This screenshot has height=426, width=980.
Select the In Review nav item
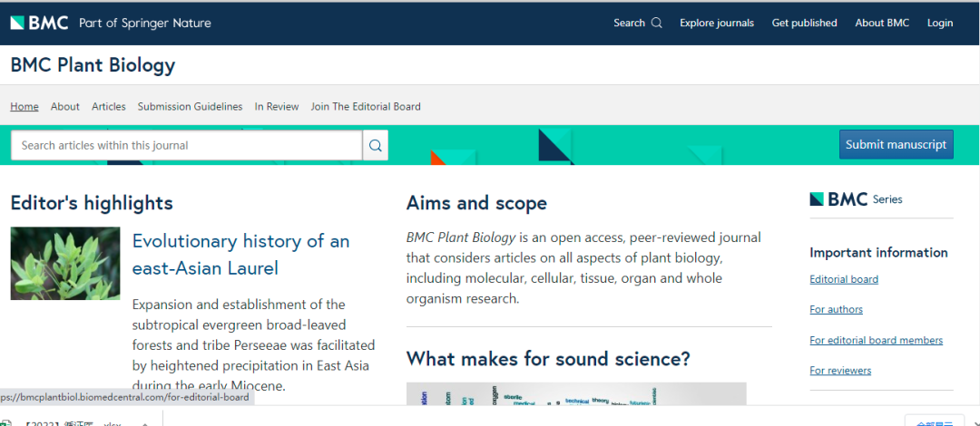(x=277, y=106)
